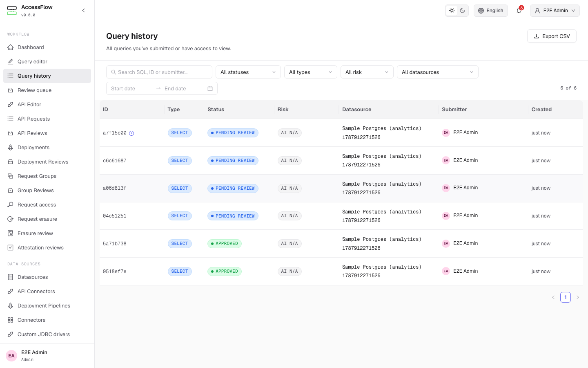The width and height of the screenshot is (588, 368).
Task: Open API Requests in the sidebar
Action: [47, 119]
